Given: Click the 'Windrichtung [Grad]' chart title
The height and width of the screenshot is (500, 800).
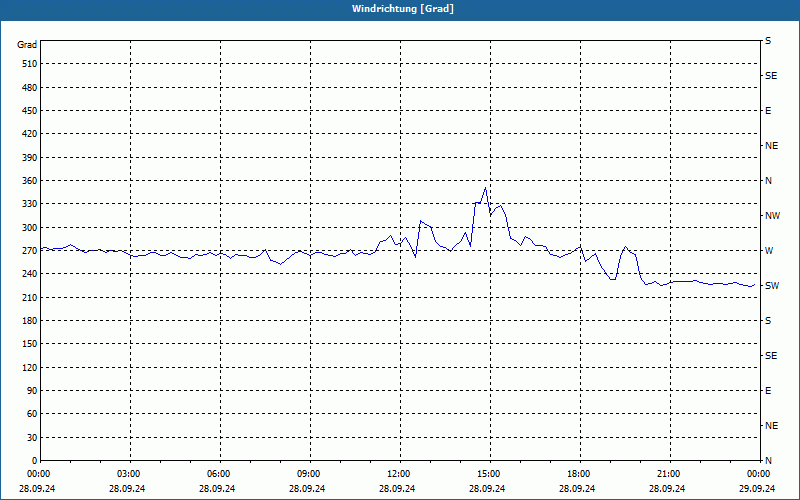Looking at the screenshot, I should click(x=403, y=9).
